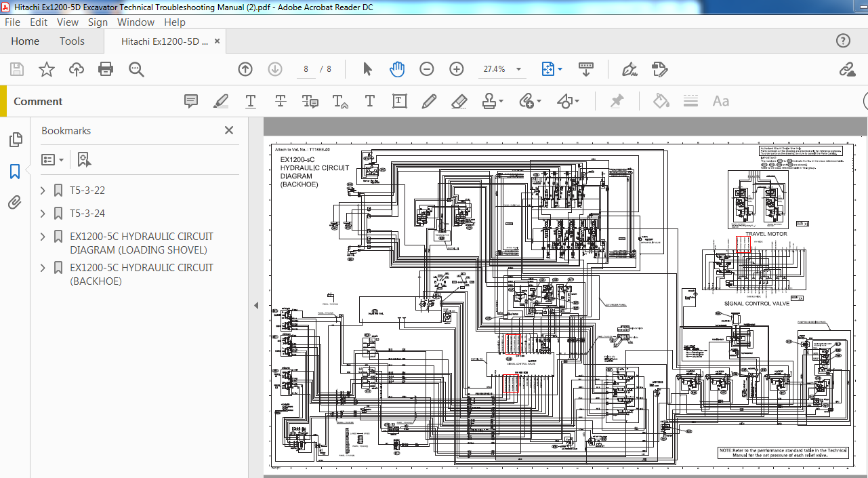Go to previous page arrow
Screen dimensions: 868x478
(x=245, y=69)
